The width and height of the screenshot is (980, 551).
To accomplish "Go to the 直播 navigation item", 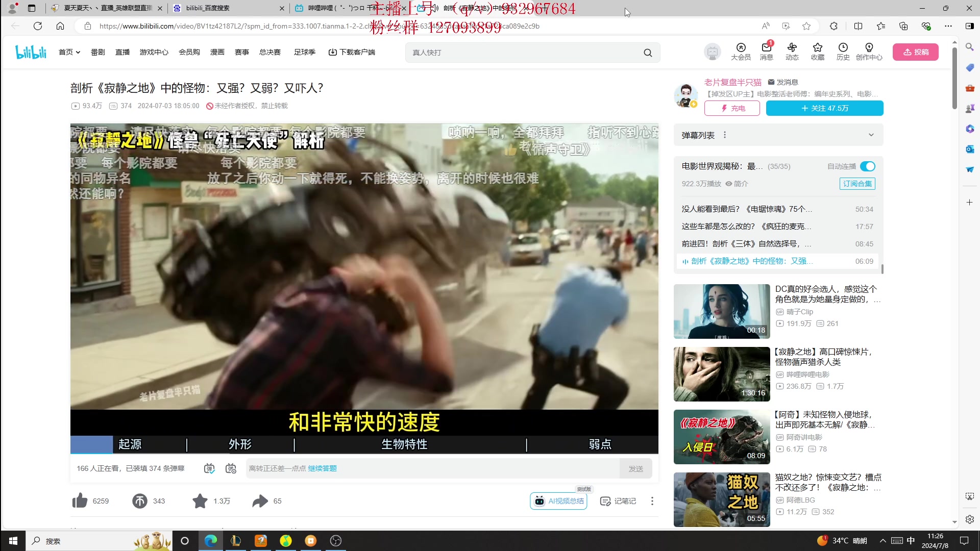I will tap(122, 52).
